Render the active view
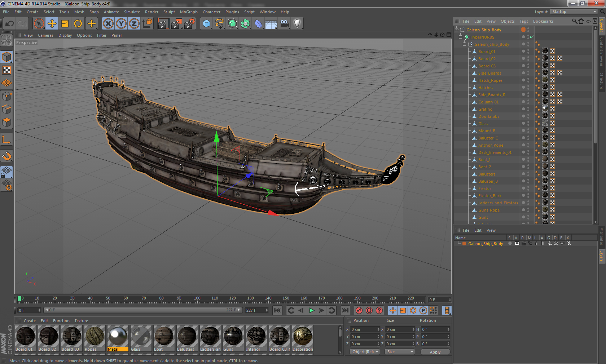 click(x=163, y=24)
